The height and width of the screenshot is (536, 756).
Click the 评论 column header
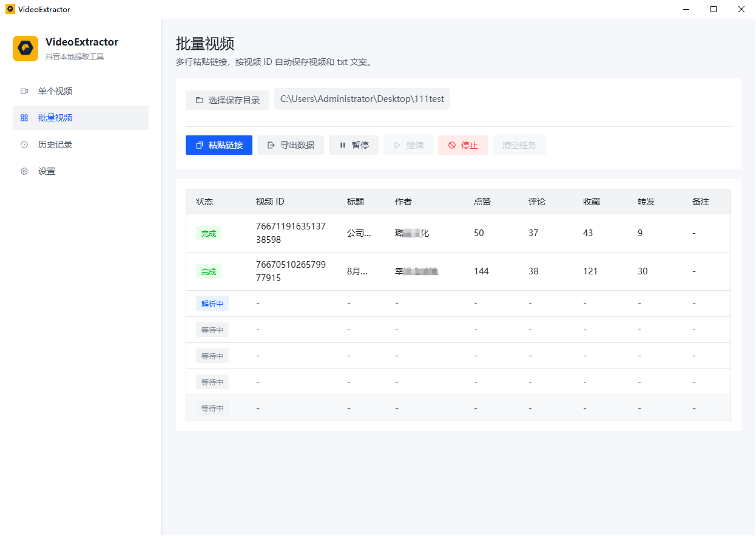click(x=537, y=202)
